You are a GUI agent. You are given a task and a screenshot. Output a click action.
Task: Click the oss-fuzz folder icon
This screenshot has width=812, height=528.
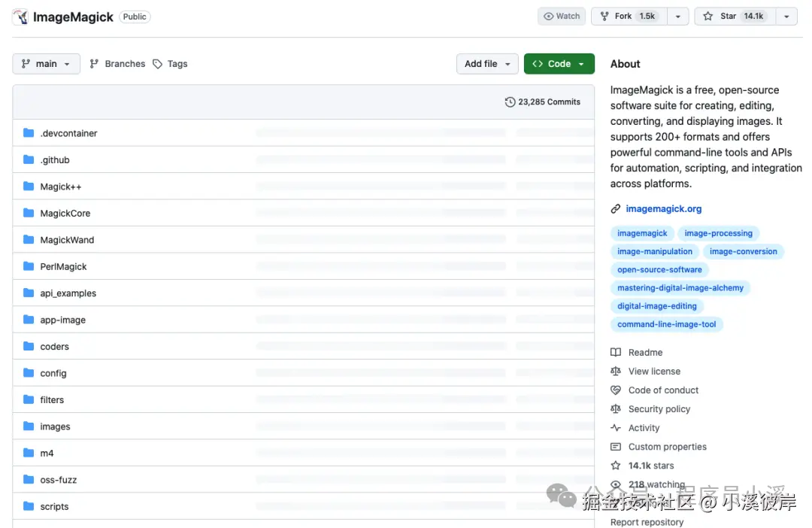tap(29, 480)
